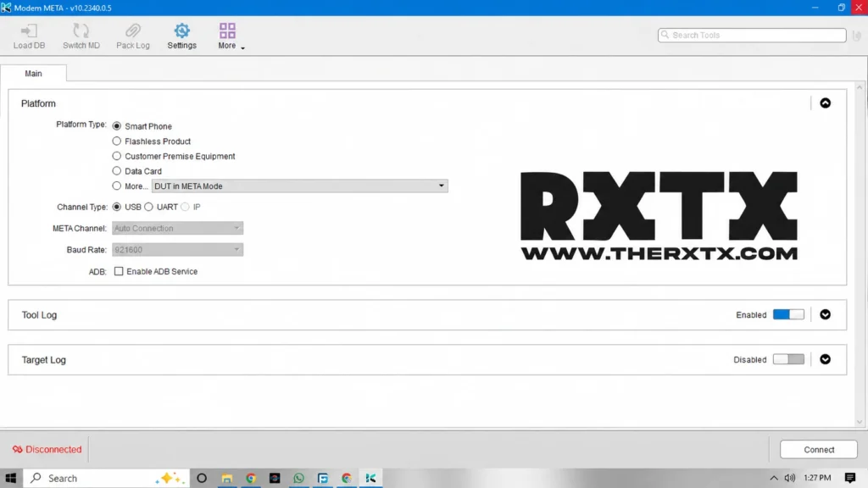Expand the Target Log section
Viewport: 868px width, 488px height.
coord(825,359)
